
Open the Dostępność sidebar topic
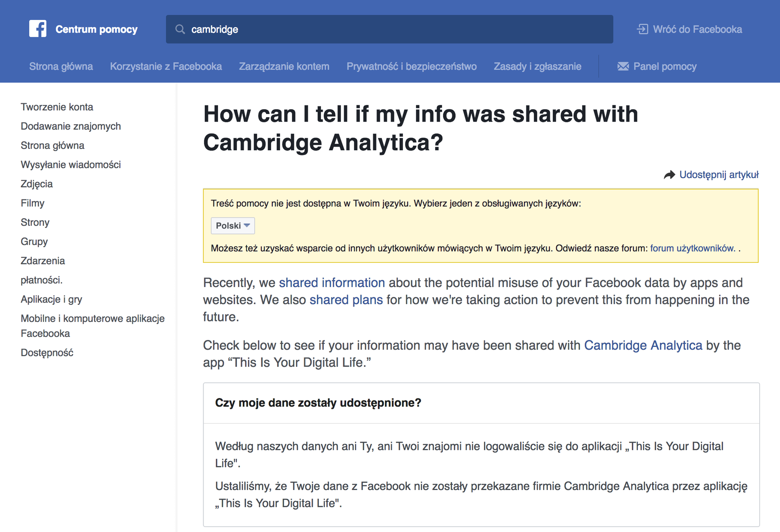[47, 353]
